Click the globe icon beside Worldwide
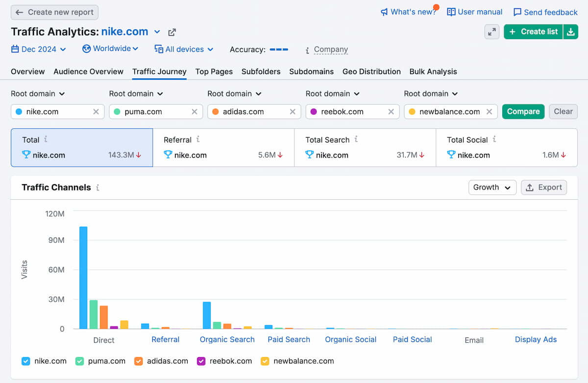 pyautogui.click(x=87, y=48)
